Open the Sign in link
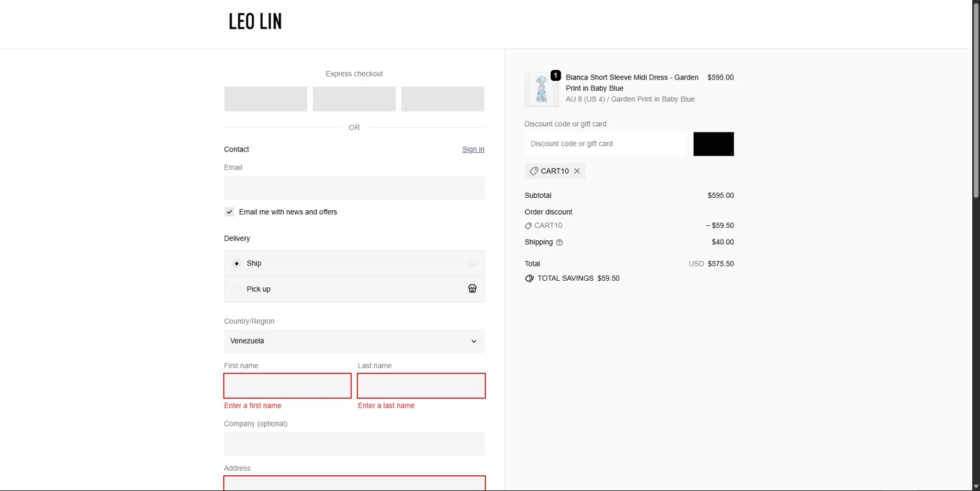The image size is (980, 491). pos(473,150)
